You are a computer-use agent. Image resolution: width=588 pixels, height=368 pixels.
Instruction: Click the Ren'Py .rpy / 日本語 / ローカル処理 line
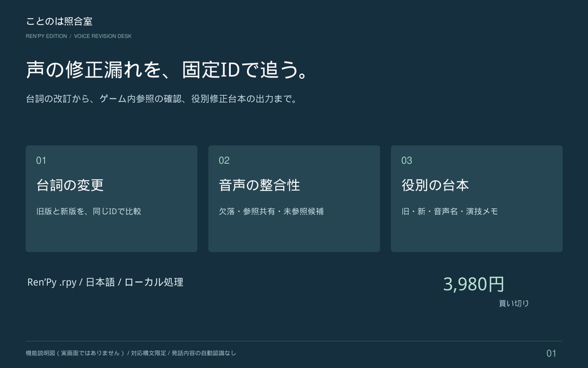[106, 282]
